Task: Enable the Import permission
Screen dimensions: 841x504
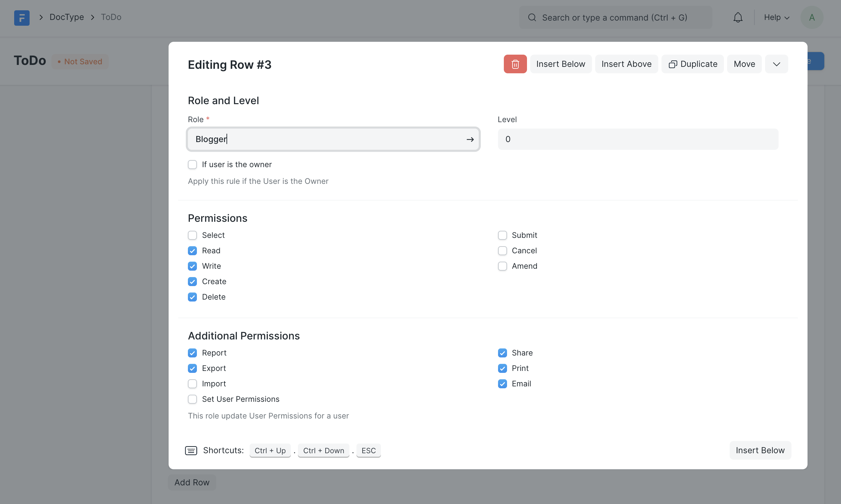Action: 192,384
